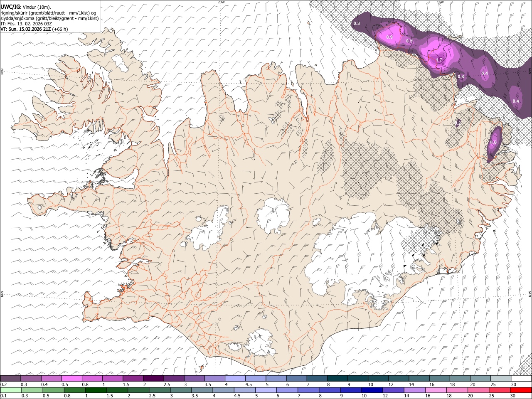Click the darkest purple 2 swatch on snow scale
This screenshot has height=399, width=532.
point(153,379)
